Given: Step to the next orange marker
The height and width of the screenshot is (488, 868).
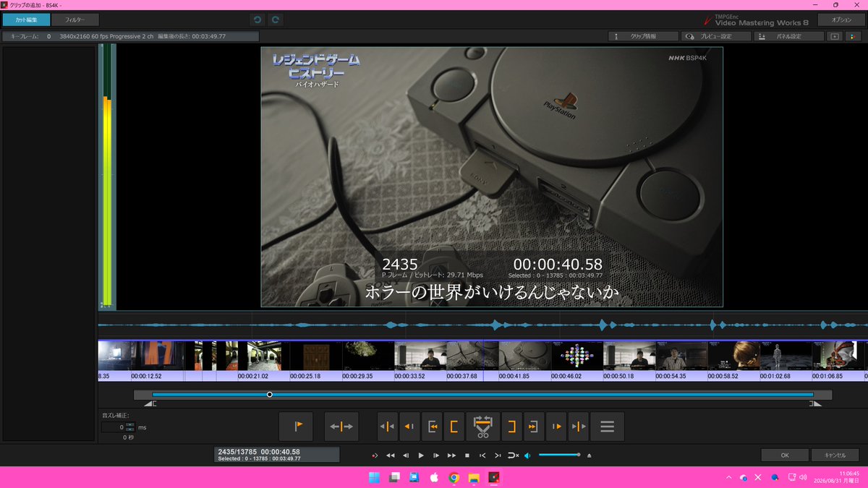Looking at the screenshot, I should pyautogui.click(x=556, y=427).
